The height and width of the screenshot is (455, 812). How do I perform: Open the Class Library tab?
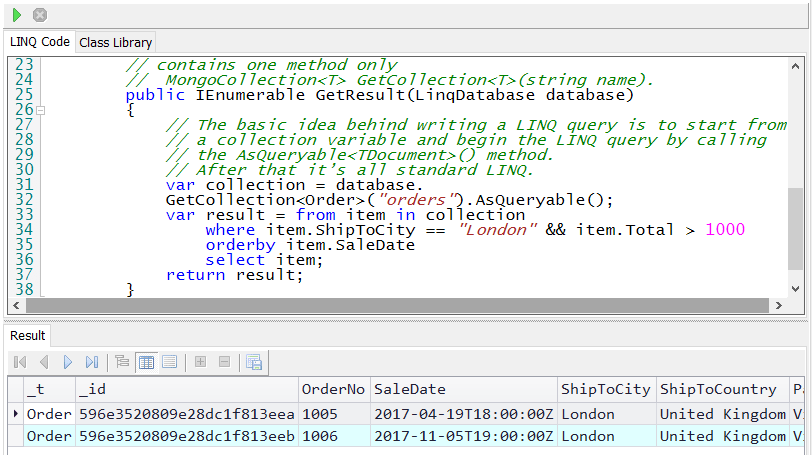[x=115, y=42]
